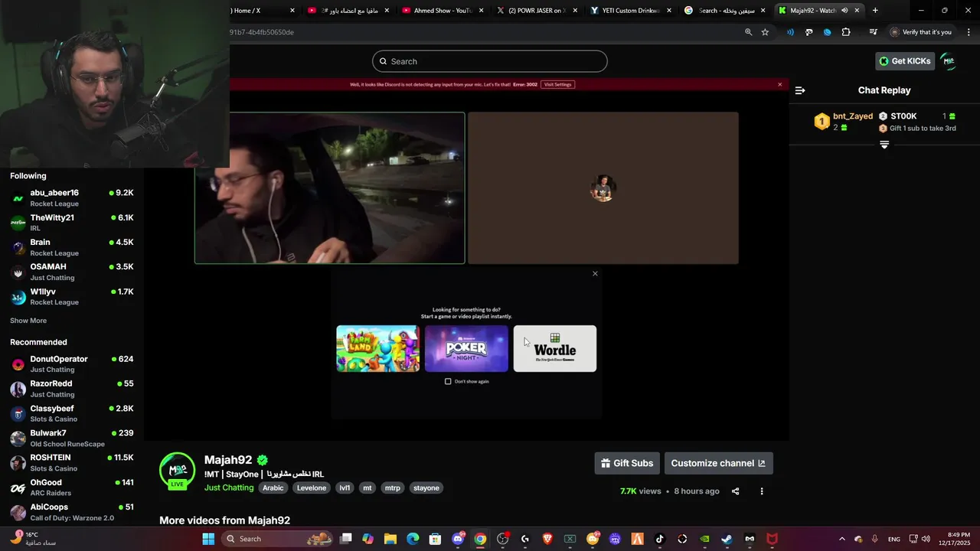Open the Just Chatting category link
980x551 pixels.
click(229, 487)
